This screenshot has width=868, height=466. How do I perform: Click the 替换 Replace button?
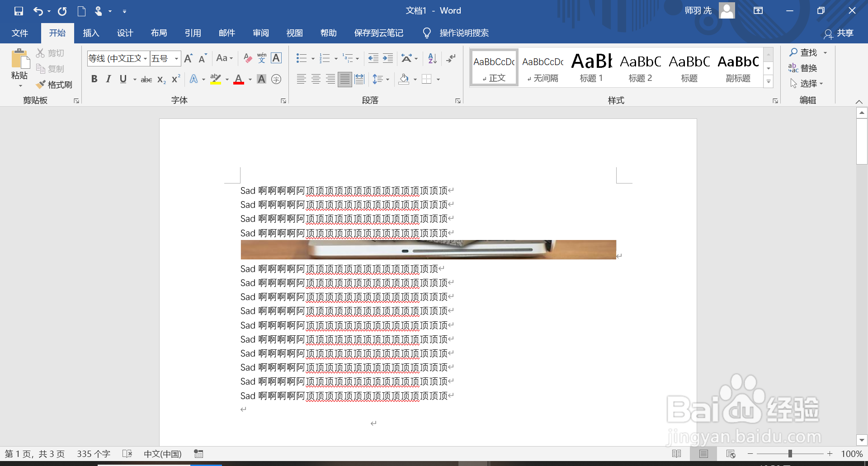(803, 68)
